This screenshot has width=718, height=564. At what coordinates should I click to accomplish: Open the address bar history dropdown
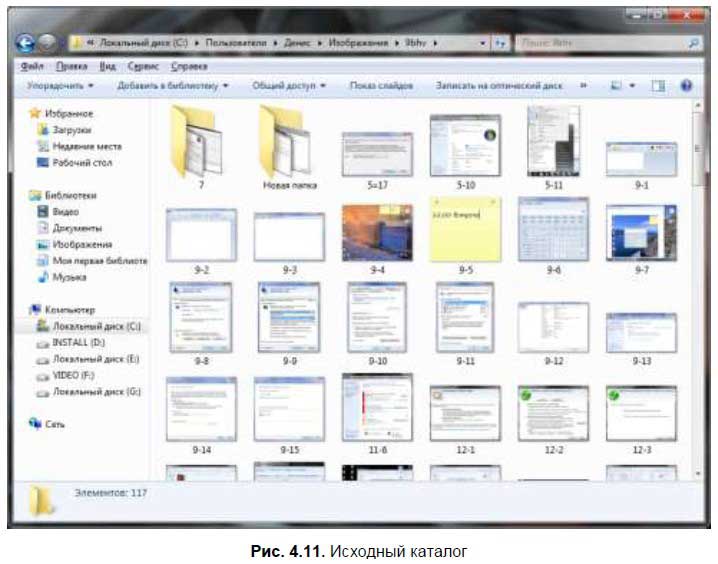tap(483, 43)
